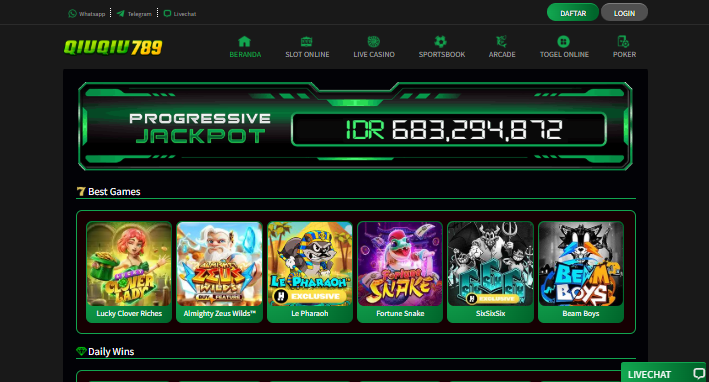
Task: Open the LIVE CASINO menu label
Action: point(374,55)
